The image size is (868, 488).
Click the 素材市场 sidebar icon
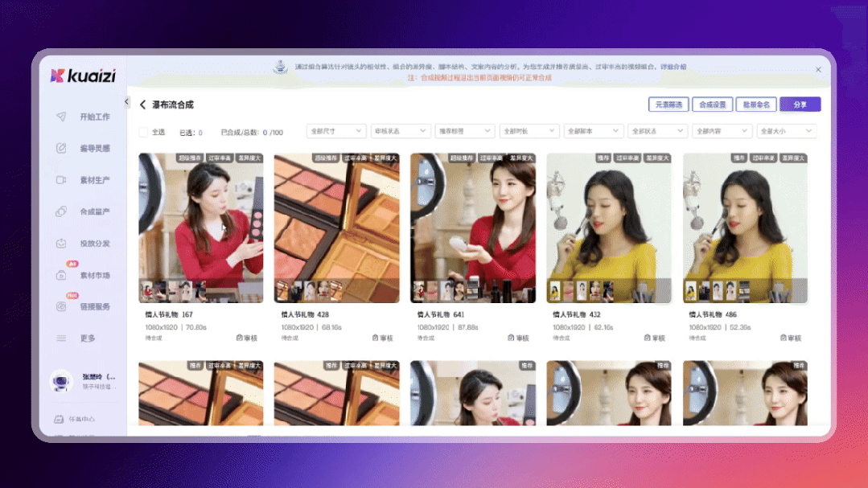click(61, 275)
